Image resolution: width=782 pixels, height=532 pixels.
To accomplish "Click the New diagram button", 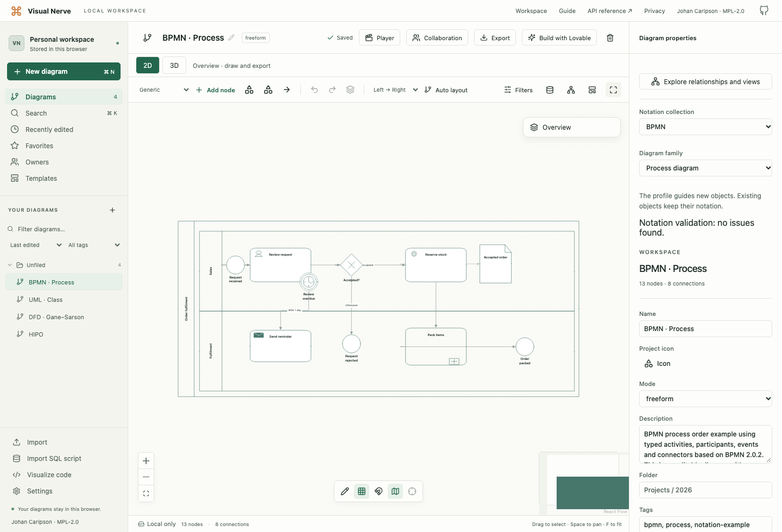I will (64, 72).
